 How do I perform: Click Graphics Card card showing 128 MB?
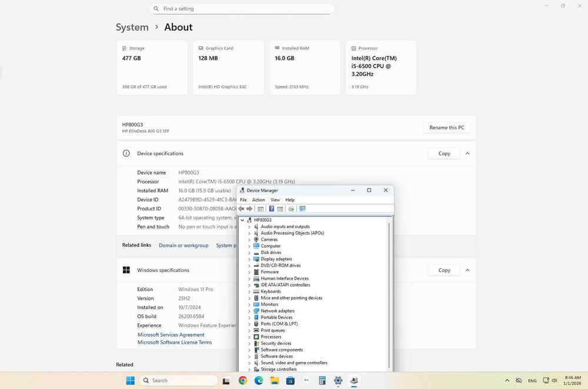[x=228, y=68]
